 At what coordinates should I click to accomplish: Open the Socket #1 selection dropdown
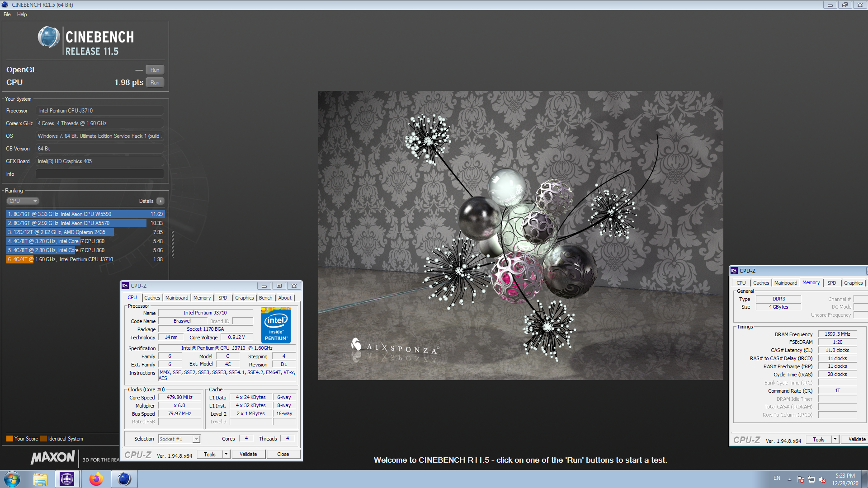[179, 439]
